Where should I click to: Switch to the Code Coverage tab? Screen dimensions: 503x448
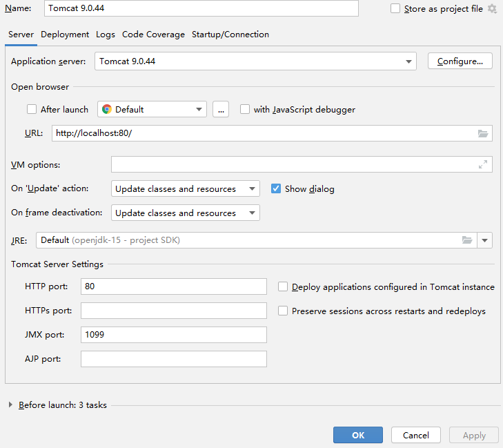click(153, 35)
